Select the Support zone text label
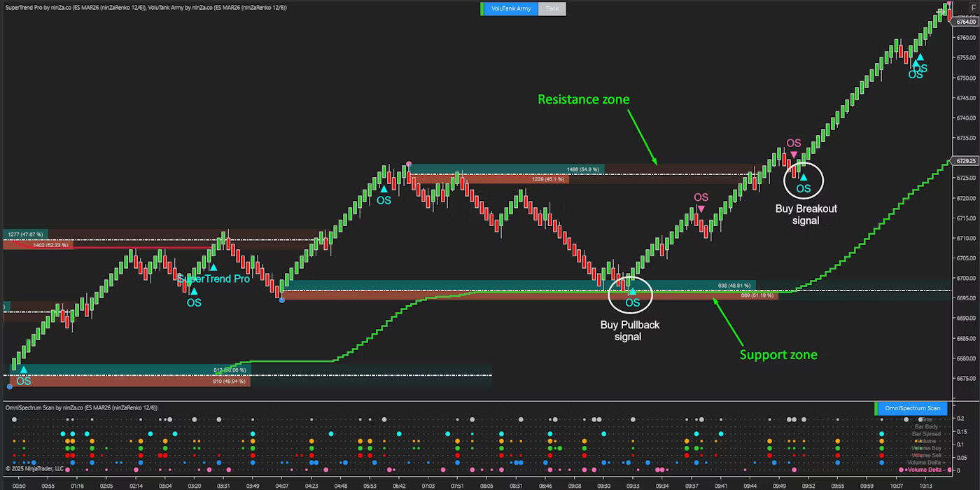 coord(778,355)
